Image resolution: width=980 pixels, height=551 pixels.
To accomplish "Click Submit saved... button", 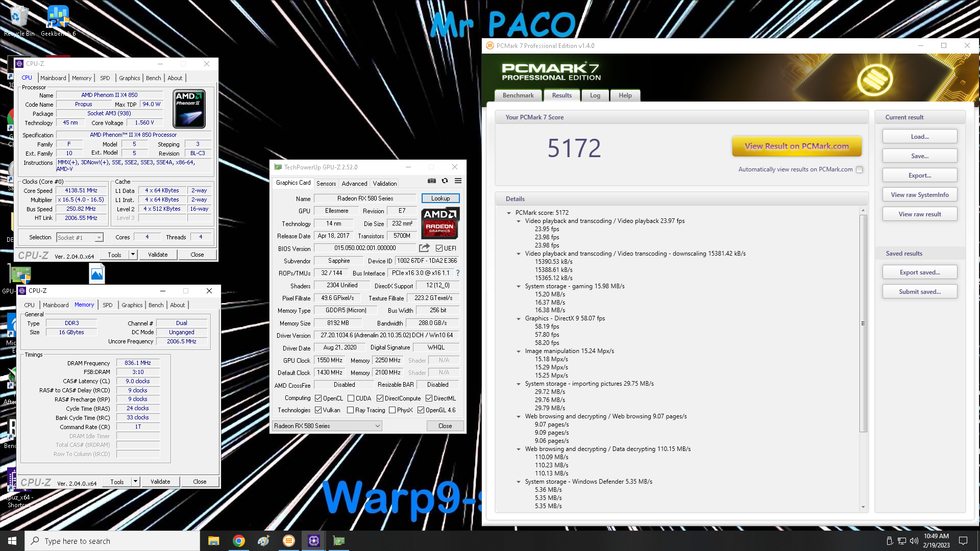I will [920, 292].
